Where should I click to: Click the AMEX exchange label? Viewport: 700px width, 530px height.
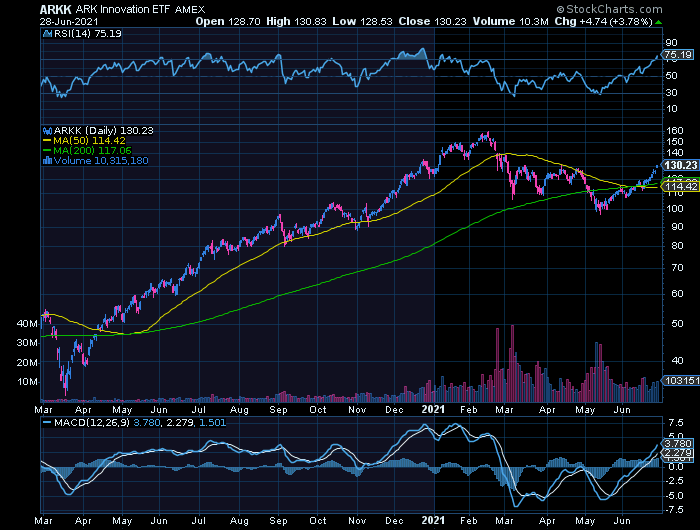[190, 10]
